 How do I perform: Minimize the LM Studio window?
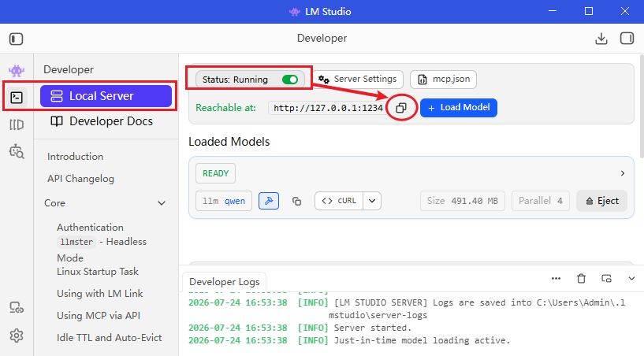(x=553, y=12)
